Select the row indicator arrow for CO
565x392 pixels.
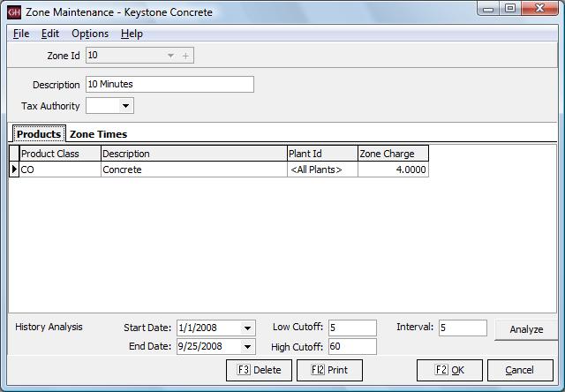14,170
